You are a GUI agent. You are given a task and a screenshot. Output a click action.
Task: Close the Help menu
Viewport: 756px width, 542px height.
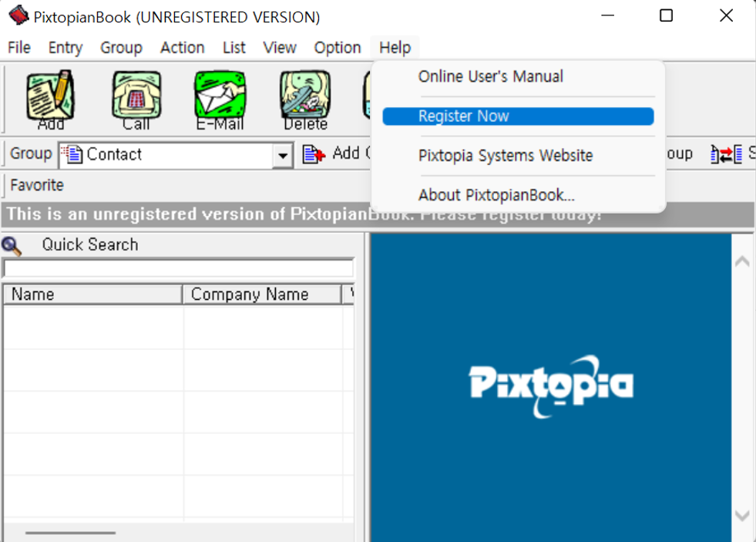tap(395, 48)
